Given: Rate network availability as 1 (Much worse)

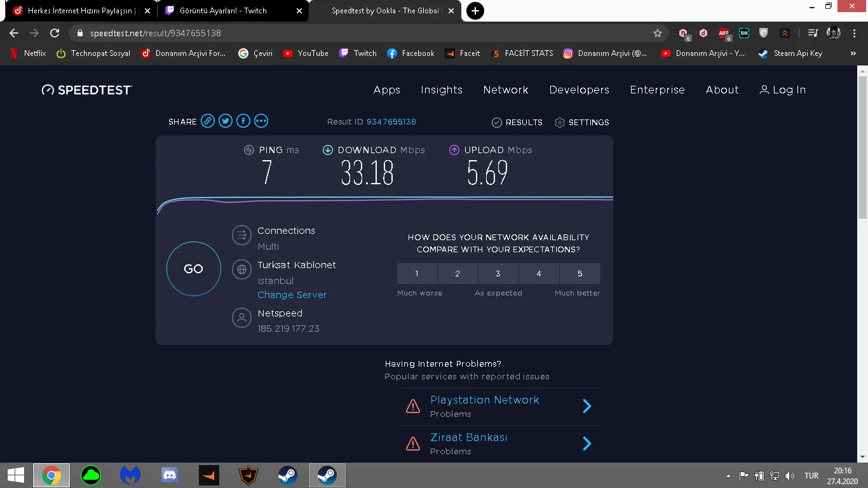Looking at the screenshot, I should [x=417, y=274].
